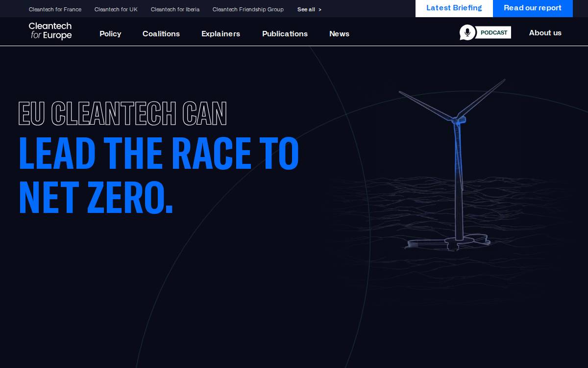This screenshot has height=368, width=588.
Task: Click the Latest Briefing button
Action: 454,8
